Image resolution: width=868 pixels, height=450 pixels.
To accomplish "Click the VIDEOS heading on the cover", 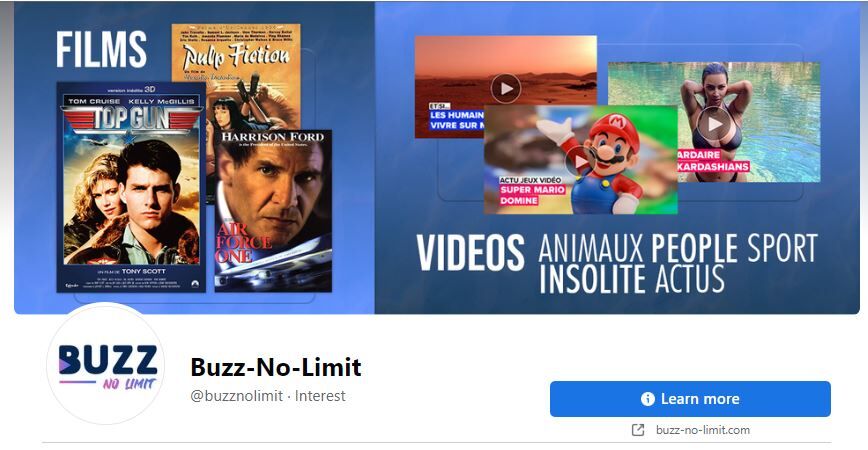I will tap(471, 252).
